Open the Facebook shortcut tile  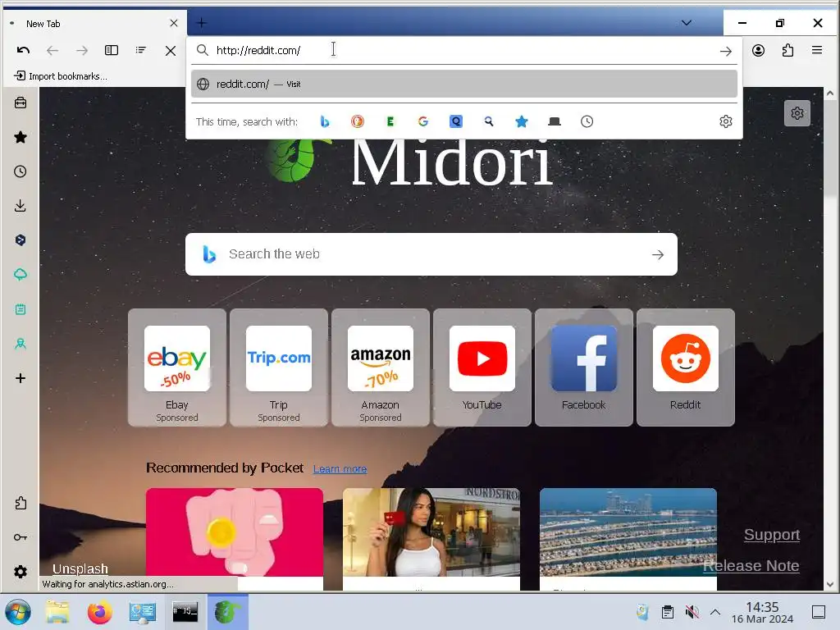584,367
